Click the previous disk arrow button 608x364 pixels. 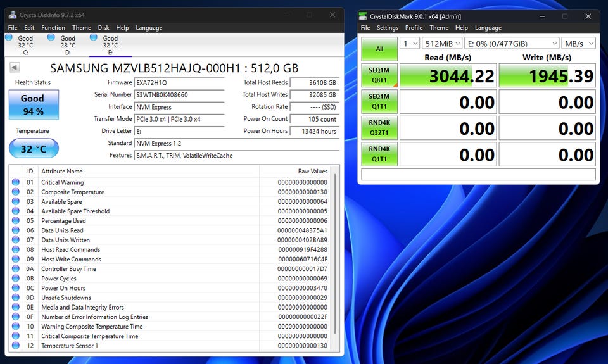pos(15,68)
